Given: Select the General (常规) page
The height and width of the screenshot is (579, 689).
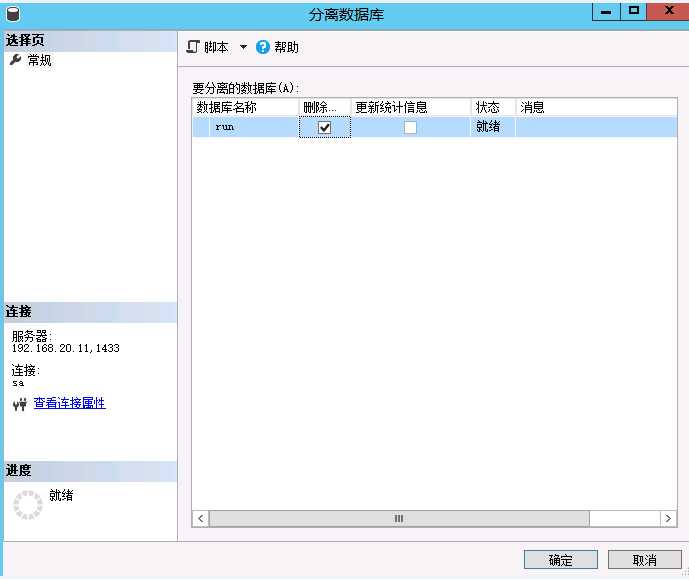Looking at the screenshot, I should coord(39,60).
